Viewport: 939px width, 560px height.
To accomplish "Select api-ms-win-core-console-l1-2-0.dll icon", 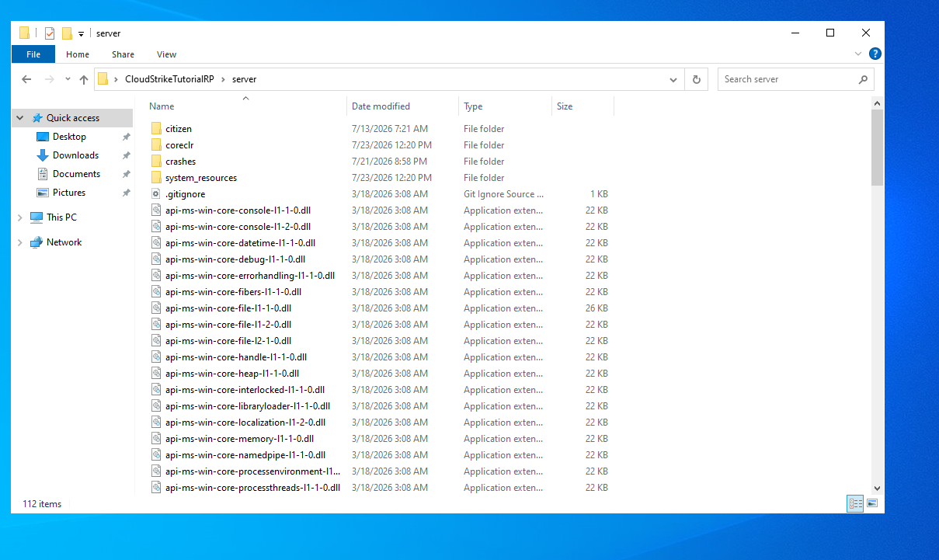I will 155,227.
